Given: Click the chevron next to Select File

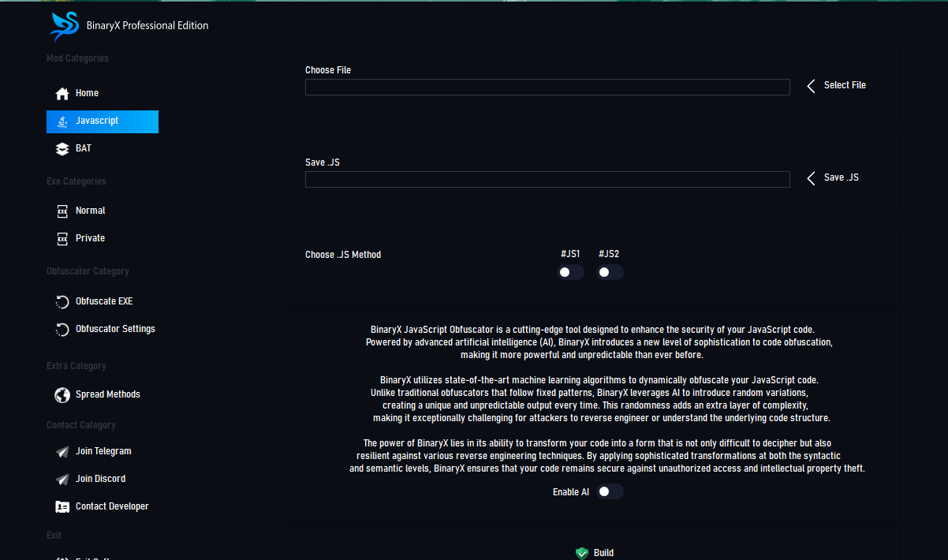Looking at the screenshot, I should pyautogui.click(x=811, y=85).
